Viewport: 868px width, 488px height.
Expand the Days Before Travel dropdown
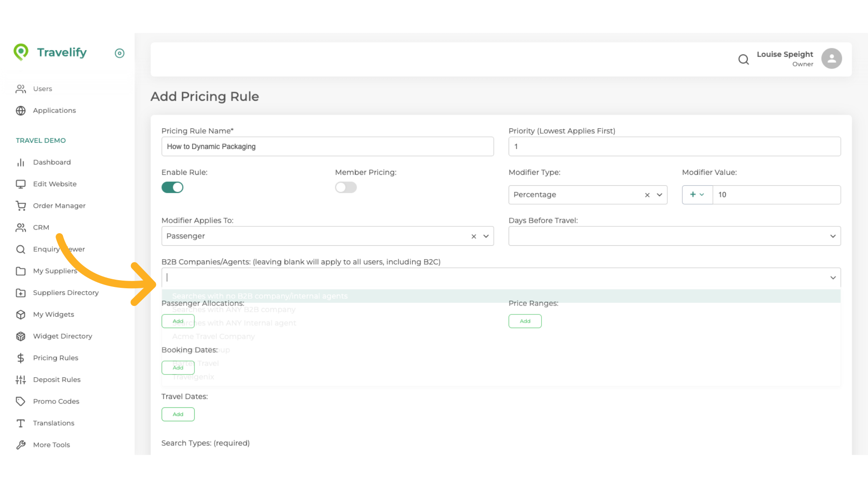[x=832, y=236]
